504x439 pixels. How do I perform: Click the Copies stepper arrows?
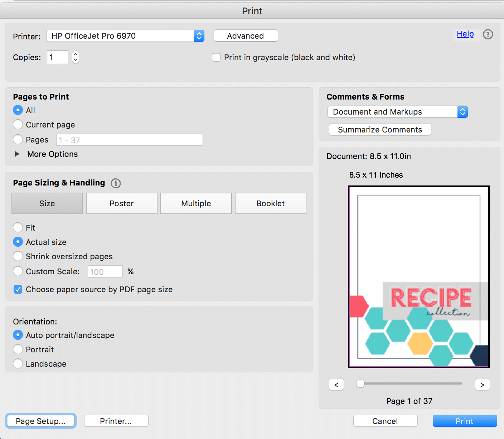(75, 57)
